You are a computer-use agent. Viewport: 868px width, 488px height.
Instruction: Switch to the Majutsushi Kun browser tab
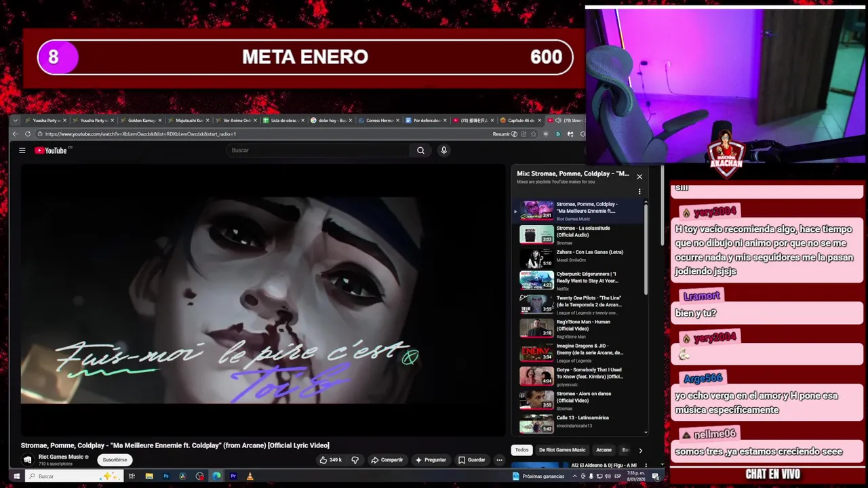click(x=190, y=120)
